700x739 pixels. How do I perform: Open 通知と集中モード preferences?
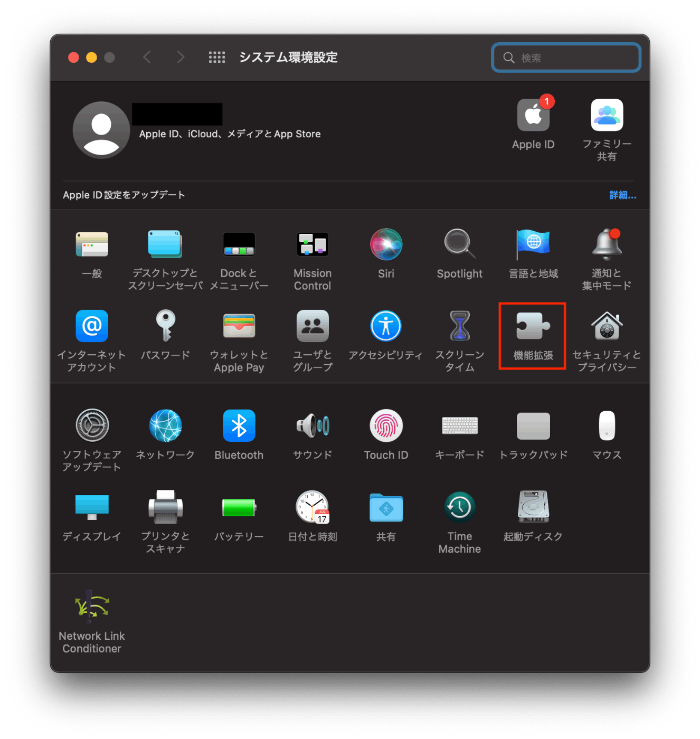click(607, 244)
